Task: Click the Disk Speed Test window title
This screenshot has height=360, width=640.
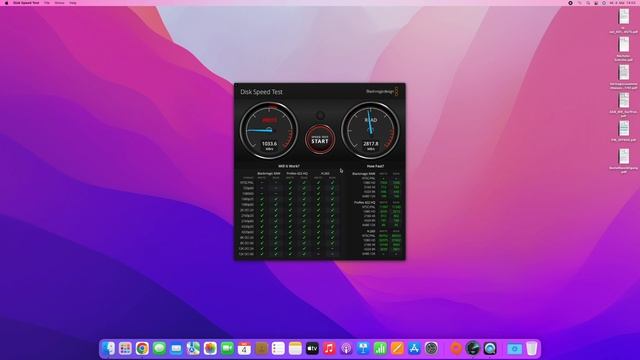Action: point(262,92)
